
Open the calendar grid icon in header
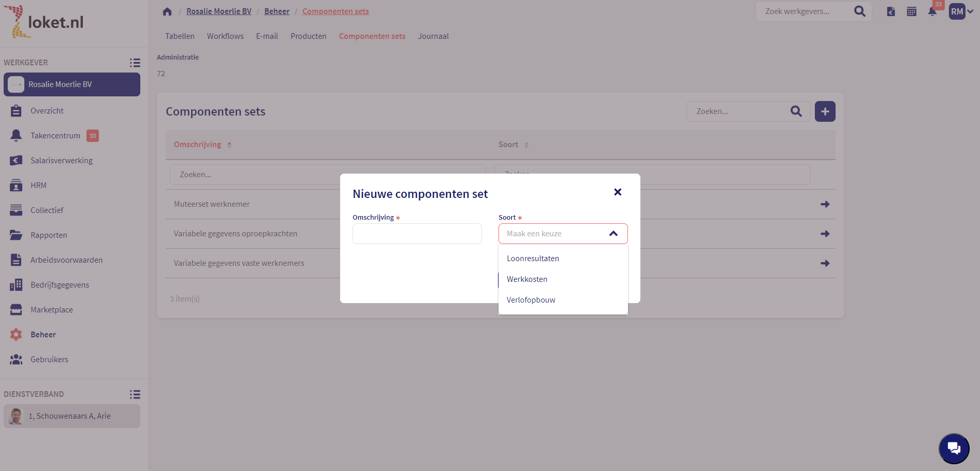point(912,11)
